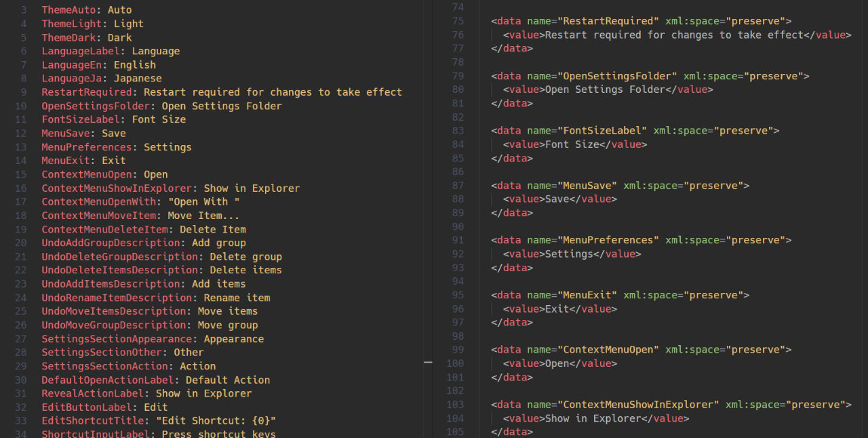Click the Settings value on line 92

pyautogui.click(x=569, y=254)
